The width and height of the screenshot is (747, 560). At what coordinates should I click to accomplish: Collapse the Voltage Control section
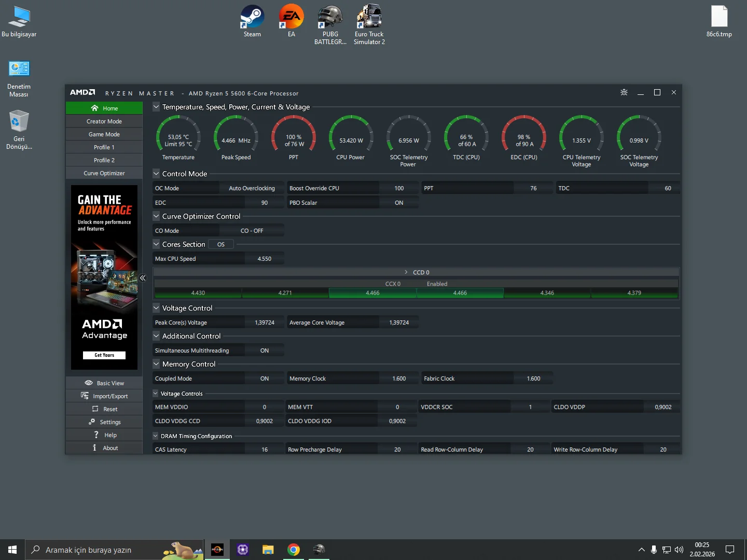[x=156, y=308]
